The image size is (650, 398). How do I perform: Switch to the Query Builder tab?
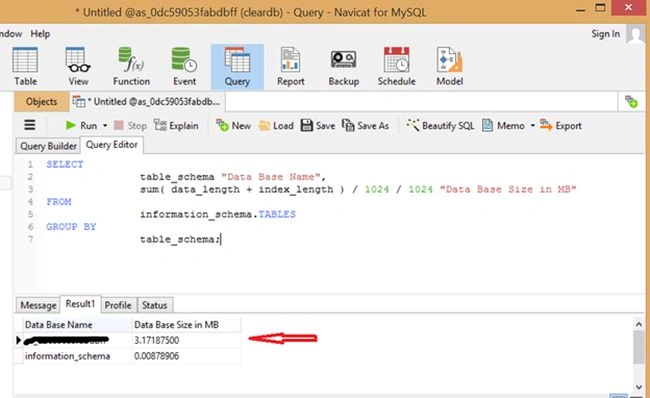pyautogui.click(x=49, y=146)
